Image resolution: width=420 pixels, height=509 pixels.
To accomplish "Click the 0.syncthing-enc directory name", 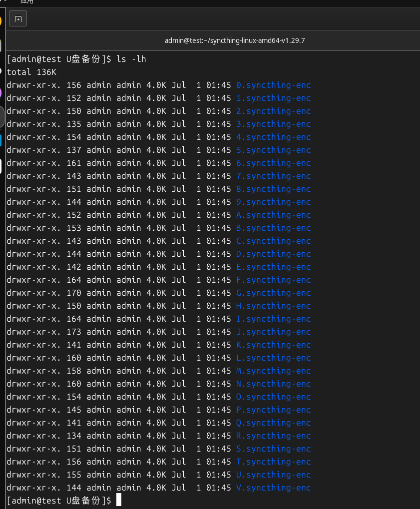I will [x=273, y=85].
